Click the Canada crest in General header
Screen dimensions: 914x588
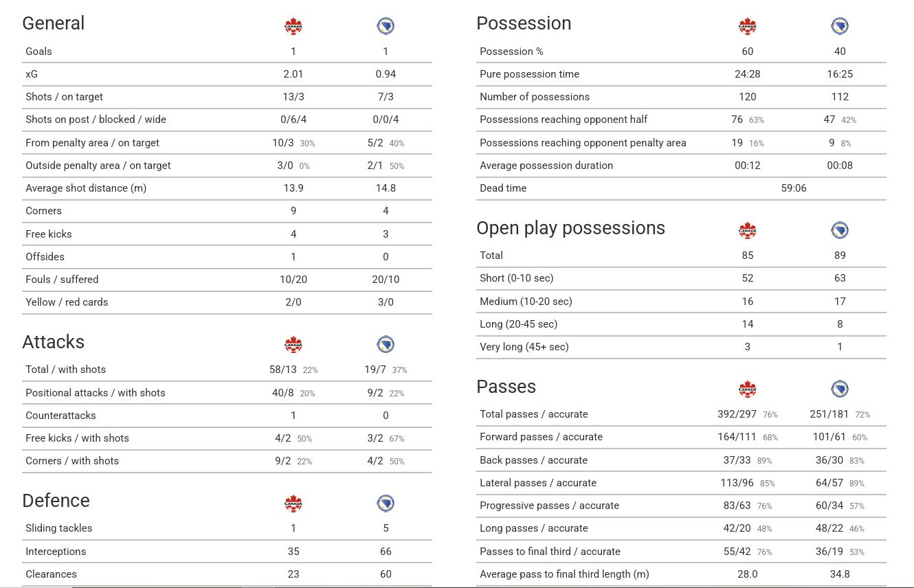(293, 26)
